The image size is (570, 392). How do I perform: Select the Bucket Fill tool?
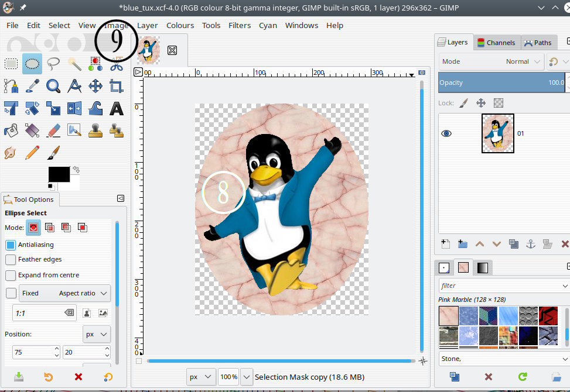click(x=11, y=130)
